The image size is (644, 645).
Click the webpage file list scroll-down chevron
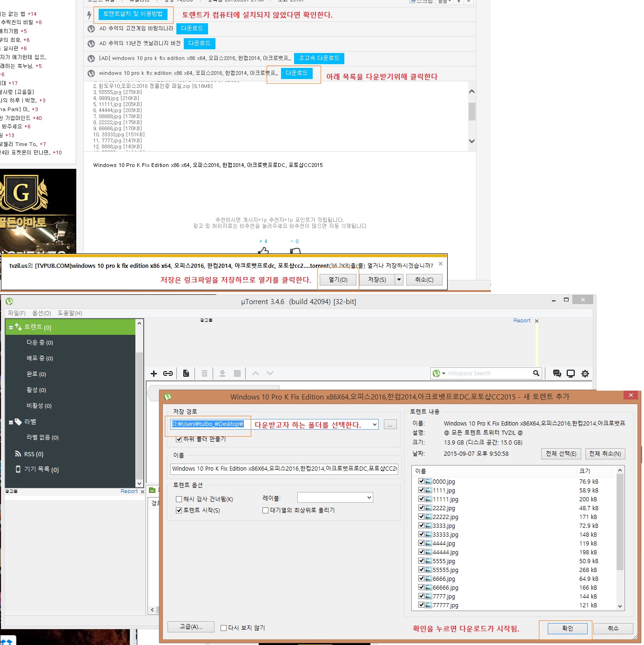pos(472,141)
